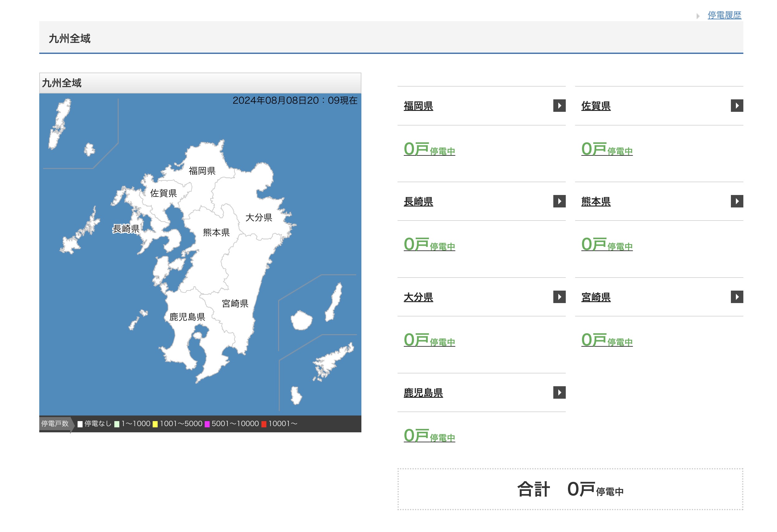This screenshot has height=532, width=777.
Task: Click the yellow 1001~5000 legend swatch
Action: point(155,424)
